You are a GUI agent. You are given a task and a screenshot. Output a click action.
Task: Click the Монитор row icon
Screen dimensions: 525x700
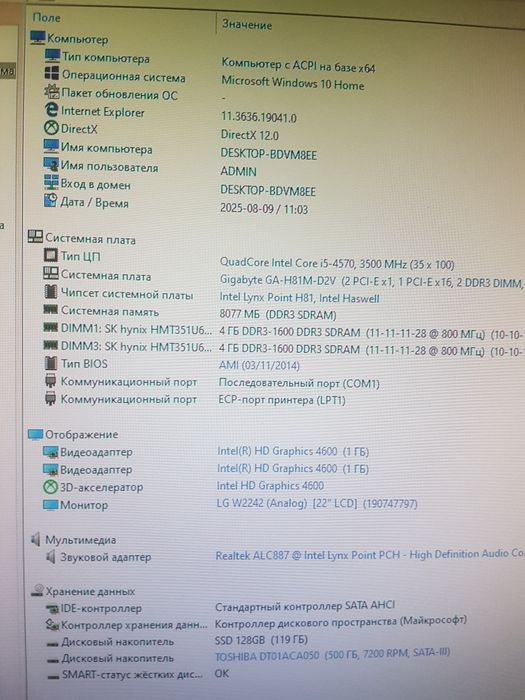[50, 504]
